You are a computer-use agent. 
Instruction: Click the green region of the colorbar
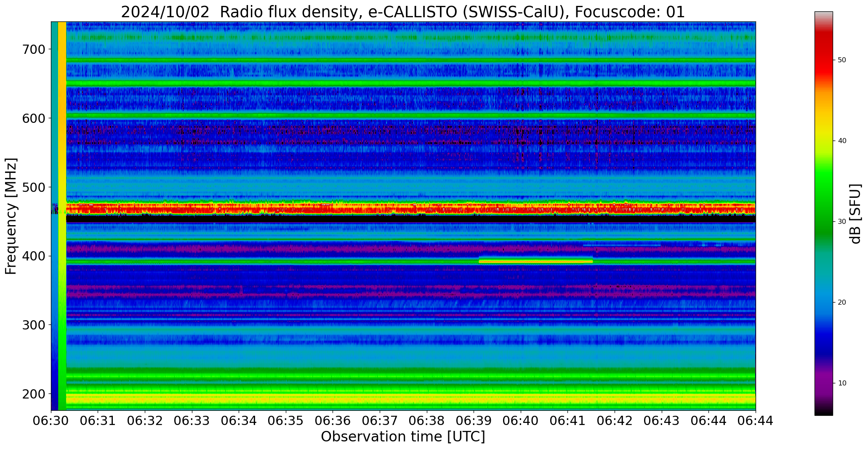tap(823, 198)
